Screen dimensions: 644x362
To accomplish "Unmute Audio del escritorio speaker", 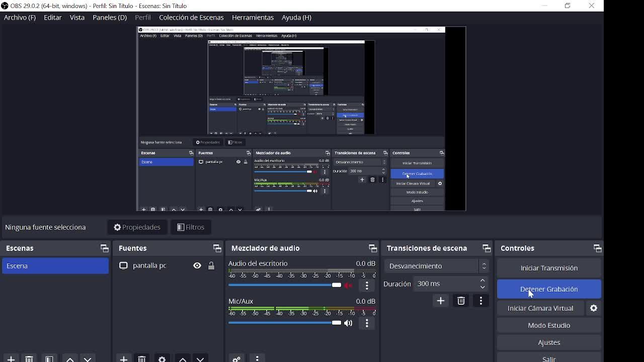I will pyautogui.click(x=348, y=286).
